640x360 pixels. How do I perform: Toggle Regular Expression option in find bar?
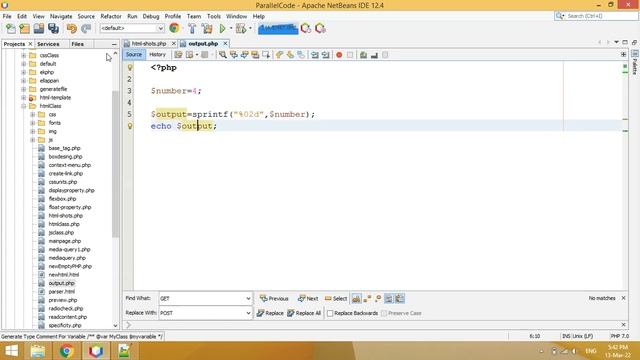point(378,299)
